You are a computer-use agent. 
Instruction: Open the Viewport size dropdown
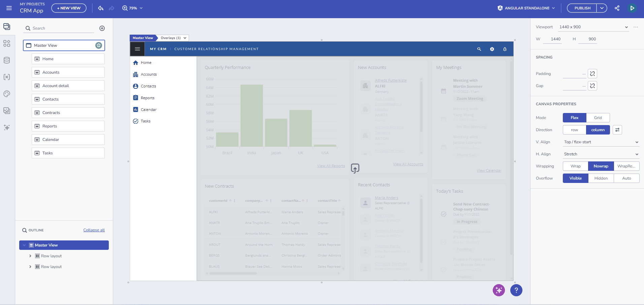(x=593, y=27)
